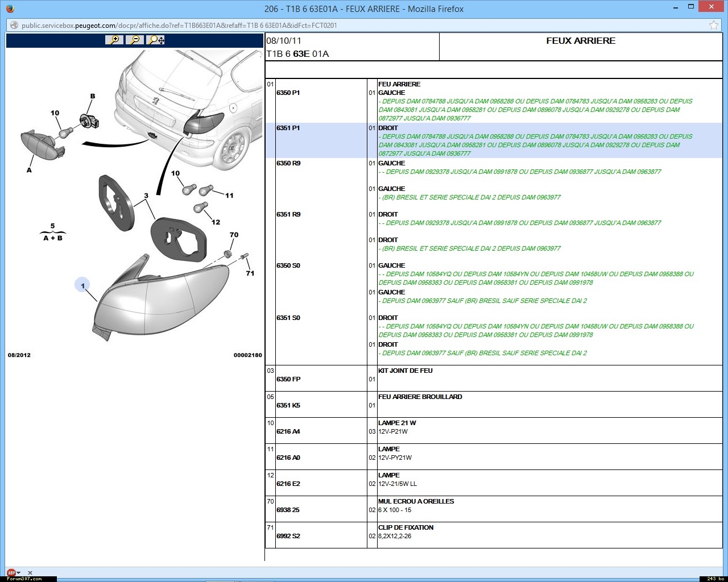Viewport: 728px width, 582px height.
Task: Open fog light part 6351 K5
Action: (x=288, y=405)
